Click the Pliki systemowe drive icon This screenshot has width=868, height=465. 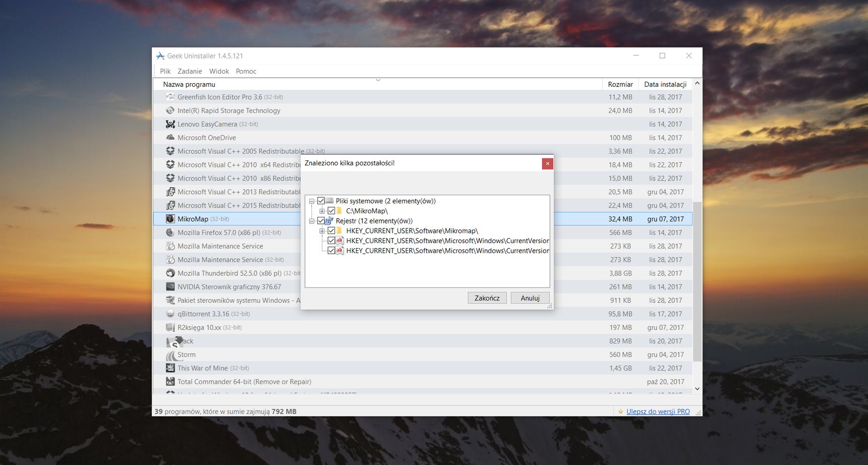click(x=330, y=201)
